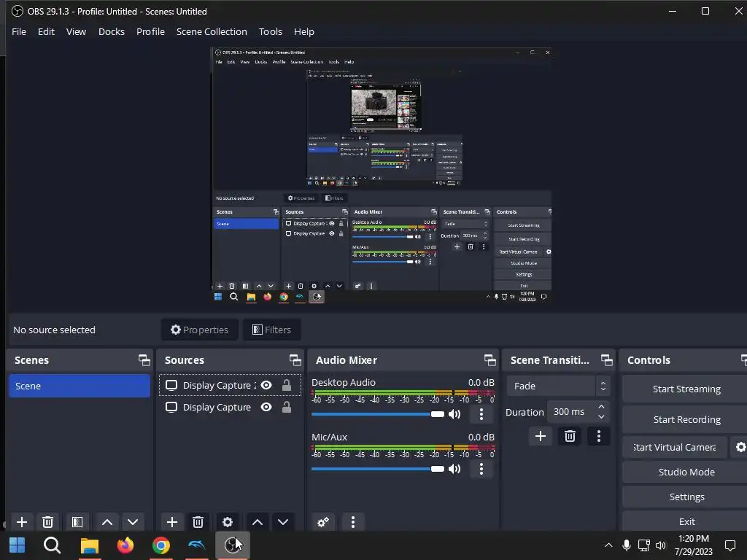Open notification center icon in taskbar
Screen dimensions: 747x560
coord(729,545)
